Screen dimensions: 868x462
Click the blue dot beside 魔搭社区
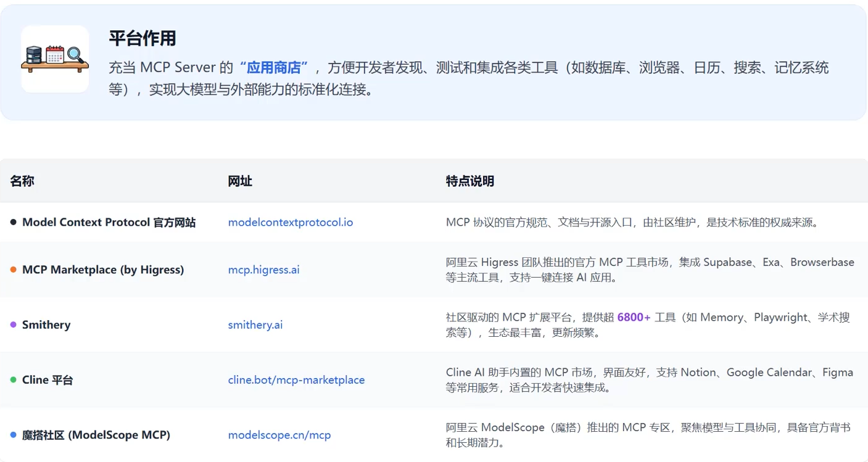(14, 435)
